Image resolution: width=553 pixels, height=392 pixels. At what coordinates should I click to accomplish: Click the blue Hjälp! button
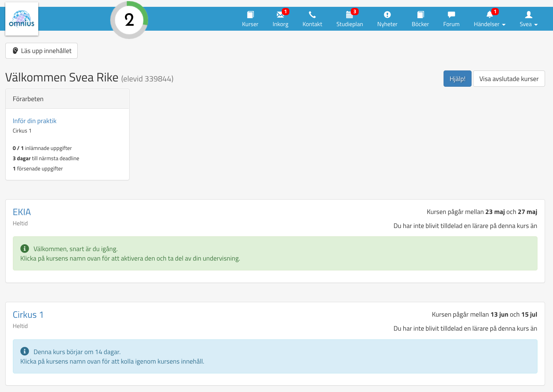click(x=457, y=79)
